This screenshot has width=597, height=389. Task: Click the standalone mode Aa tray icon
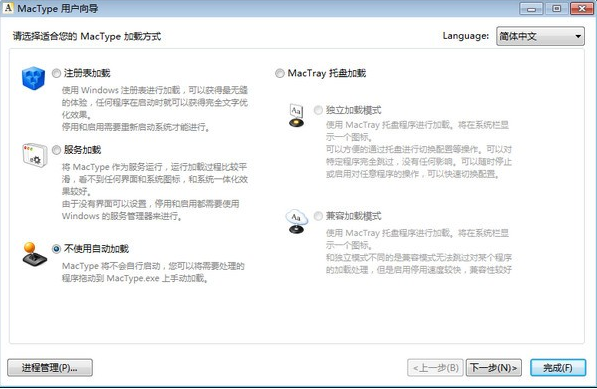click(x=297, y=115)
